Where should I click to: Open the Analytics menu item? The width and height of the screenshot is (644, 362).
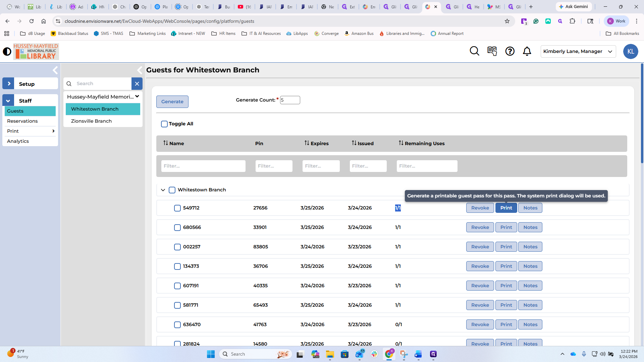coord(18,141)
